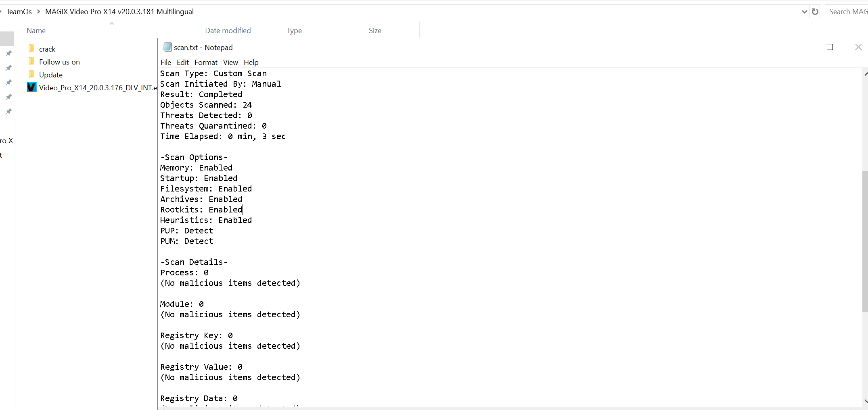Click the '-Scan Details-' heading line
This screenshot has width=868, height=410.
(x=194, y=262)
